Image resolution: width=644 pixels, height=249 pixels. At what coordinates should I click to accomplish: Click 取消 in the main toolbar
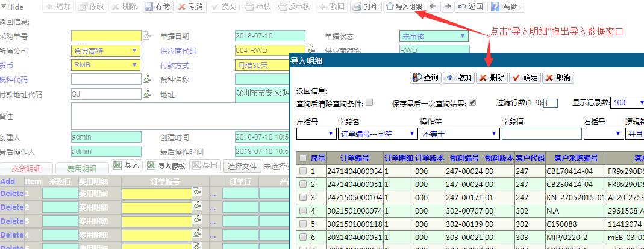[x=190, y=7]
